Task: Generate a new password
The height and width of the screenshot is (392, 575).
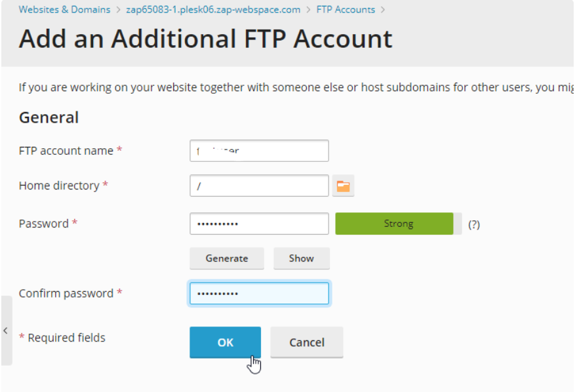Action: click(x=227, y=258)
